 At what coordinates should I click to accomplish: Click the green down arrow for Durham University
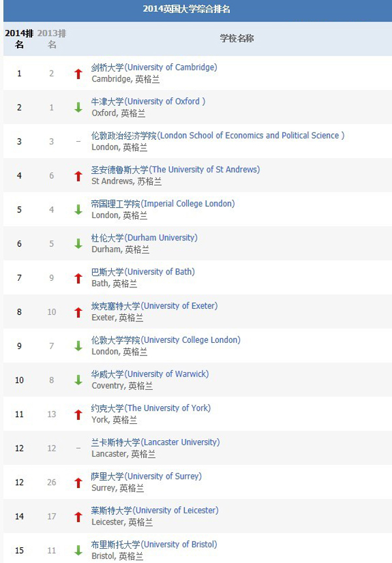click(78, 244)
